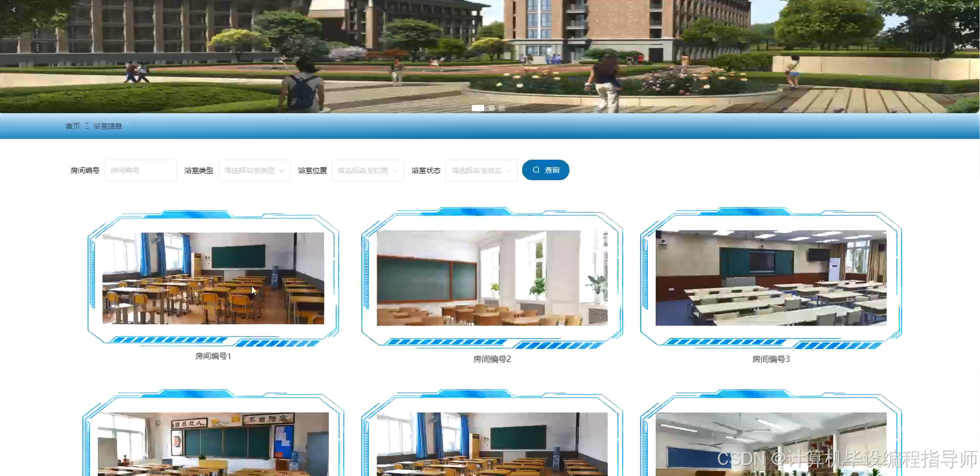Click the 房间编号2 caption text

pyautogui.click(x=492, y=359)
